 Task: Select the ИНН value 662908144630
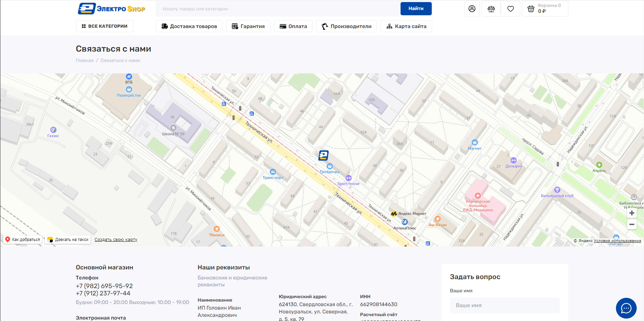point(379,304)
